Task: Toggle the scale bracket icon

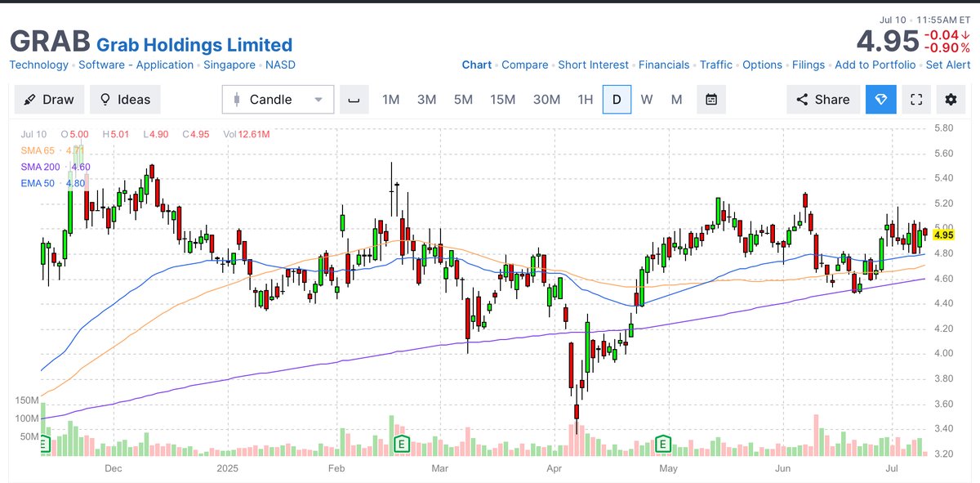Action: (354, 100)
